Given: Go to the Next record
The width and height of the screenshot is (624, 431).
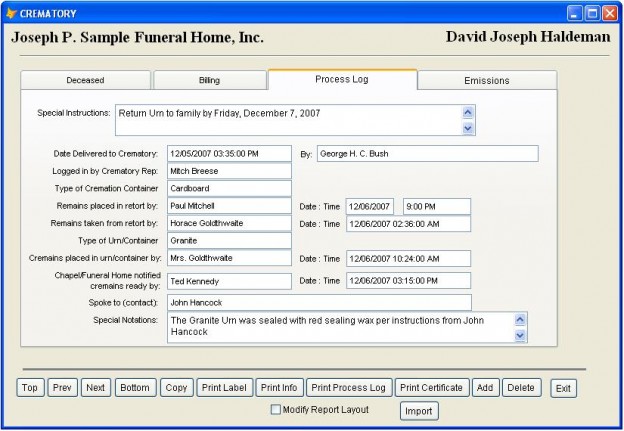Looking at the screenshot, I should [95, 387].
